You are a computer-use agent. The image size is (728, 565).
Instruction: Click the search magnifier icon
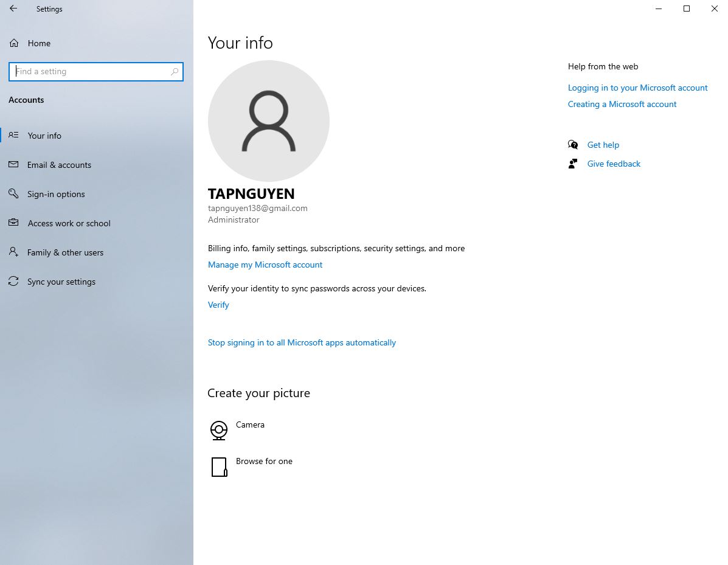tap(175, 72)
